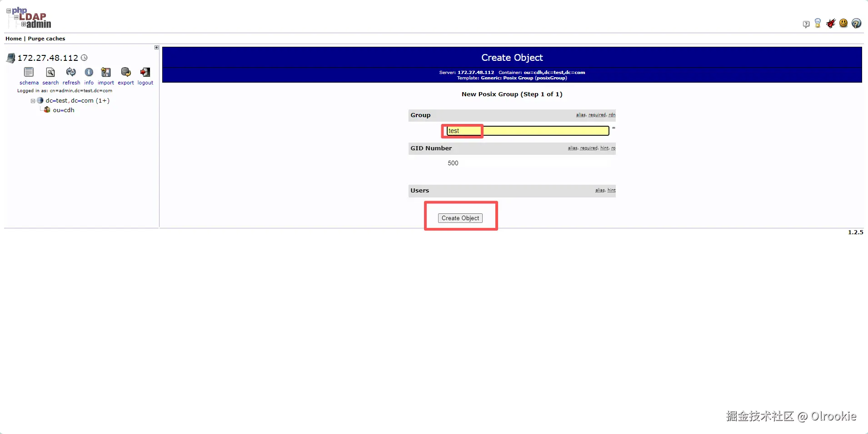Open the search page icon
The width and height of the screenshot is (868, 434).
(50, 72)
